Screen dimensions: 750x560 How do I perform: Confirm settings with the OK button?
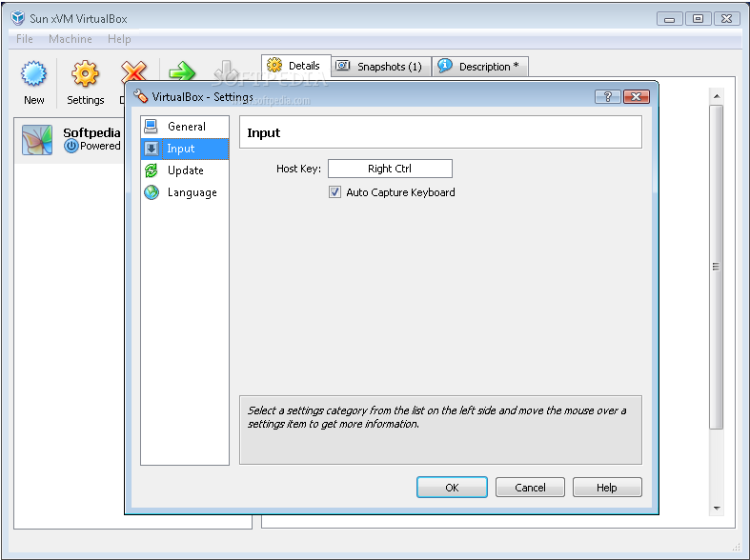point(452,488)
